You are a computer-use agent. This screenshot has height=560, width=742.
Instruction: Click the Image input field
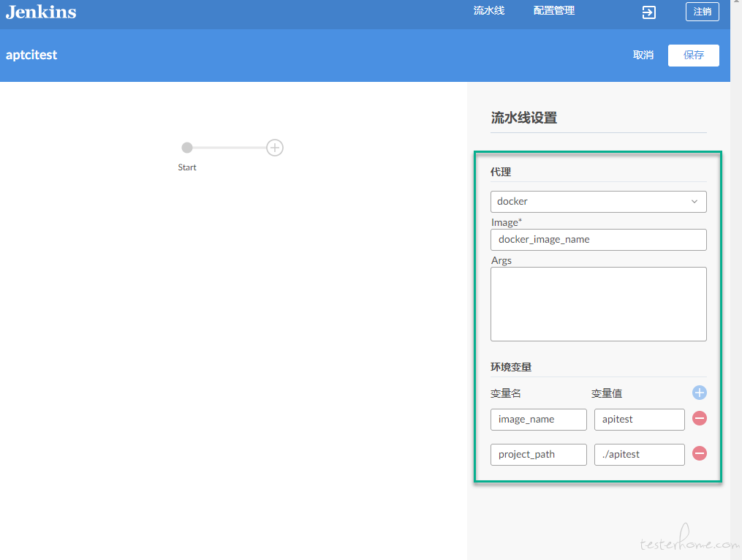(598, 240)
